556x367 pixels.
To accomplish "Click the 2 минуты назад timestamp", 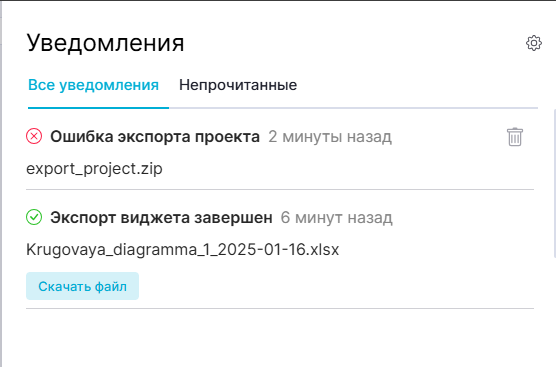I will coord(330,137).
